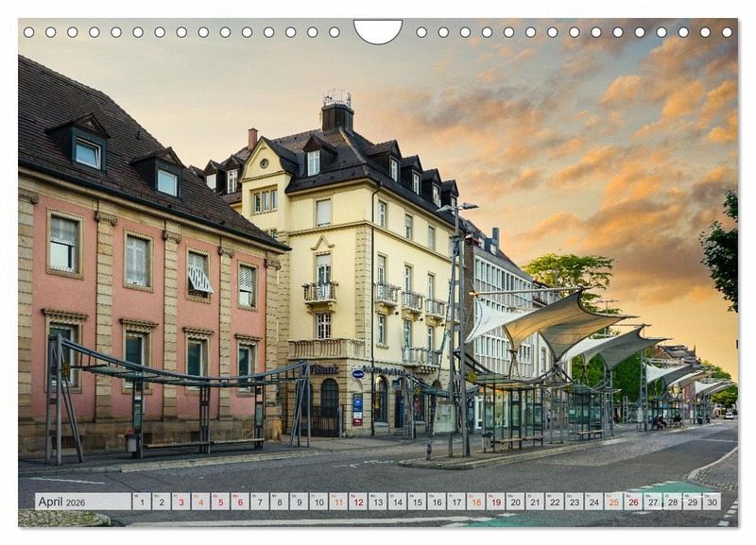Select red date 19 in the calendar strip
This screenshot has width=756, height=545.
[496, 502]
